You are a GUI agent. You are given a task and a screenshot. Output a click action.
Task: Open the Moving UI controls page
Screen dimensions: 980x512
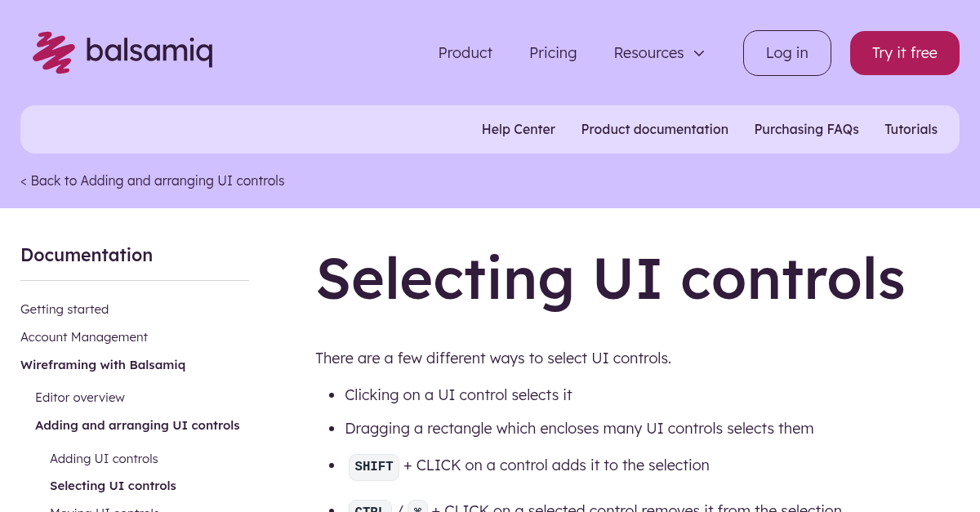point(105,509)
